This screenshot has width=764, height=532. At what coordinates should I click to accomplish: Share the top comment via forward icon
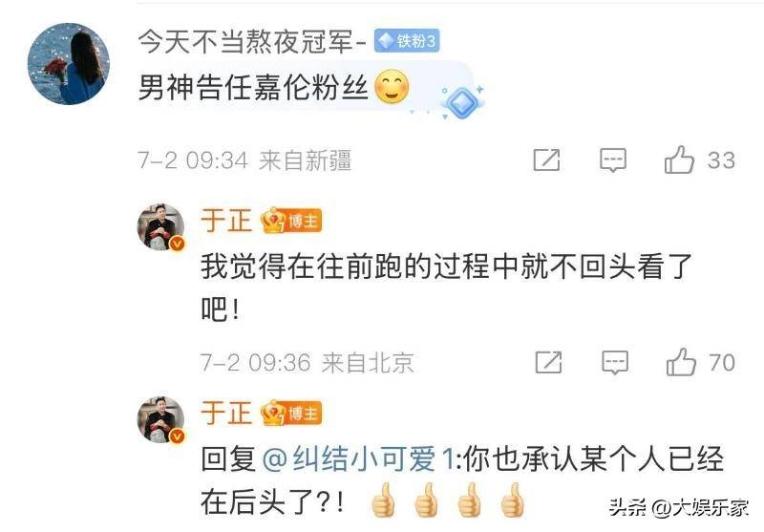pyautogui.click(x=546, y=160)
